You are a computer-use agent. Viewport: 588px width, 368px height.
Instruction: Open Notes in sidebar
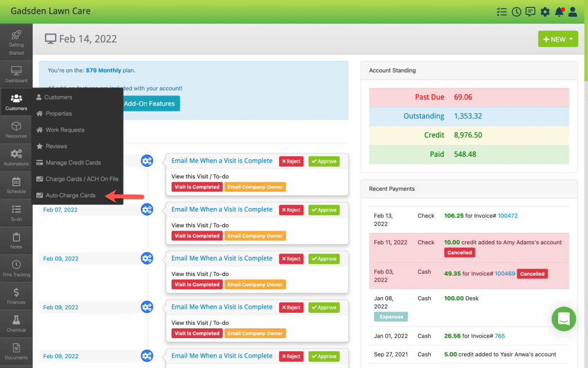(x=16, y=241)
